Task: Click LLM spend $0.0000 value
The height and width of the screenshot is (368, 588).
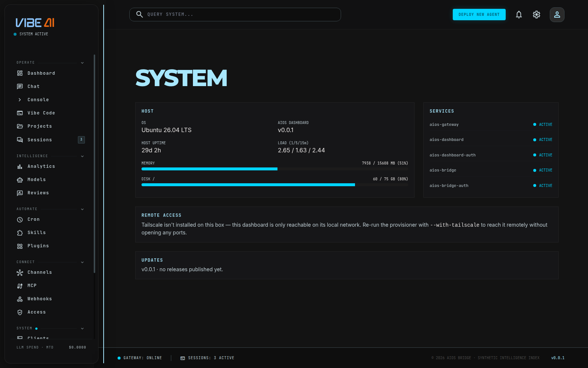Action: coord(78,347)
